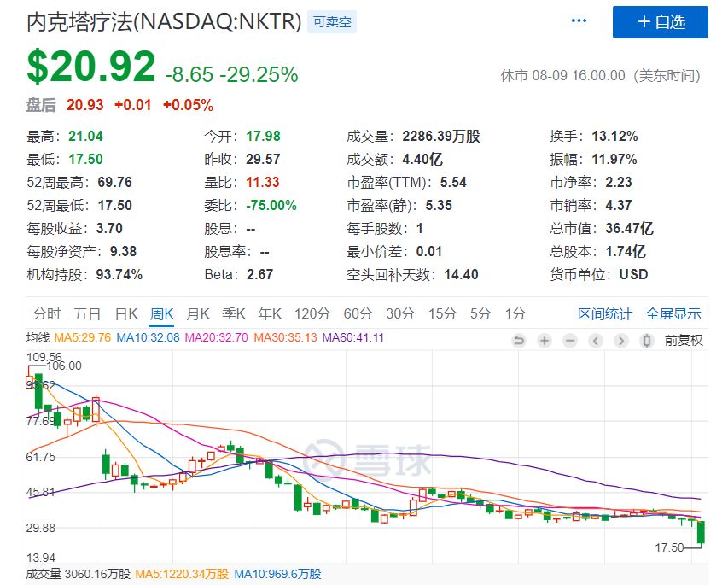Click the 106.00 high label on chart
Screen dimensions: 728x585
64,366
